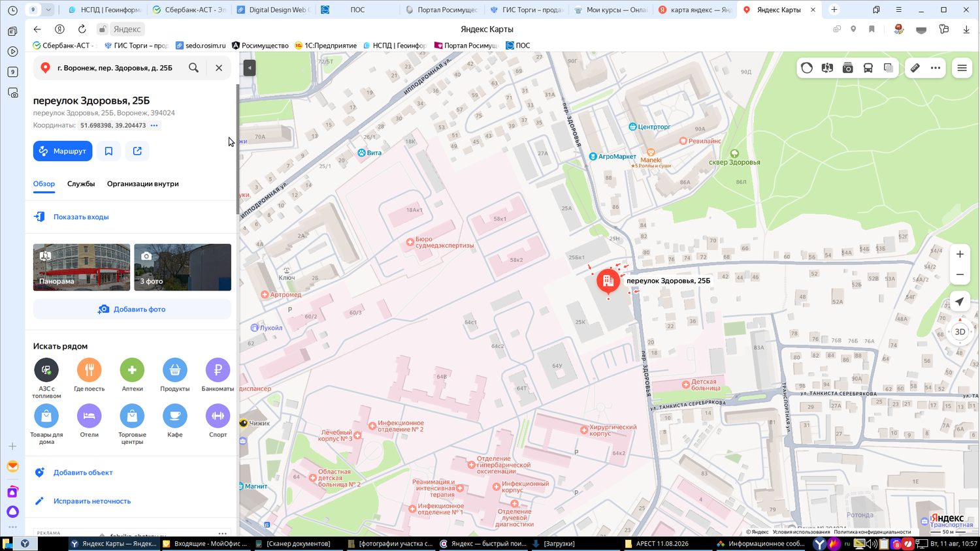Image resolution: width=980 pixels, height=551 pixels.
Task: Select the Обзор tab
Action: (44, 184)
